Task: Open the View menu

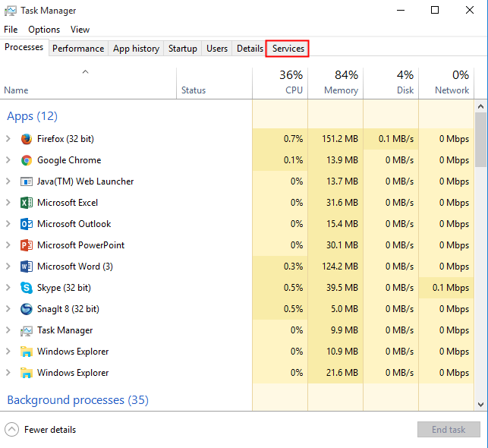Action: point(80,30)
